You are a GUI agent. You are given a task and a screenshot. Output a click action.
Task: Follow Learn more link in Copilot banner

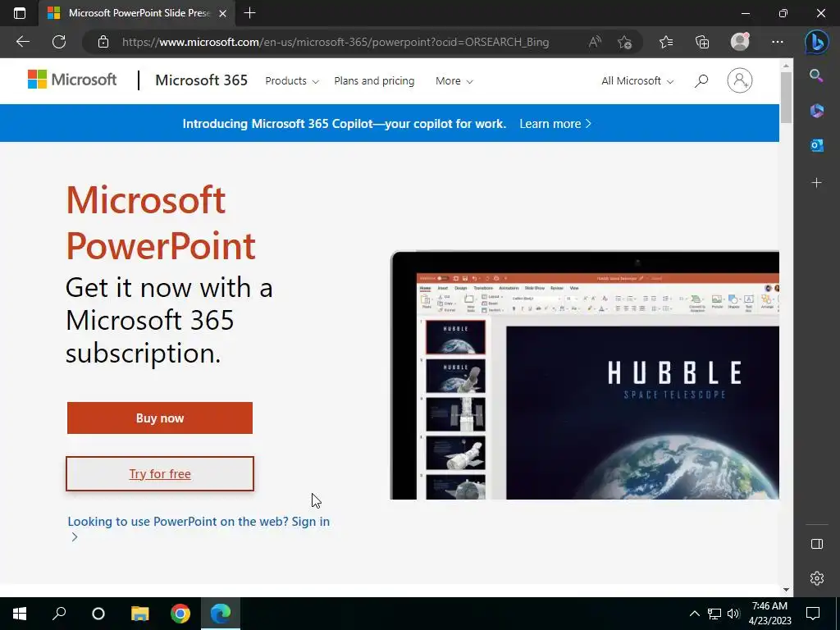coord(555,124)
